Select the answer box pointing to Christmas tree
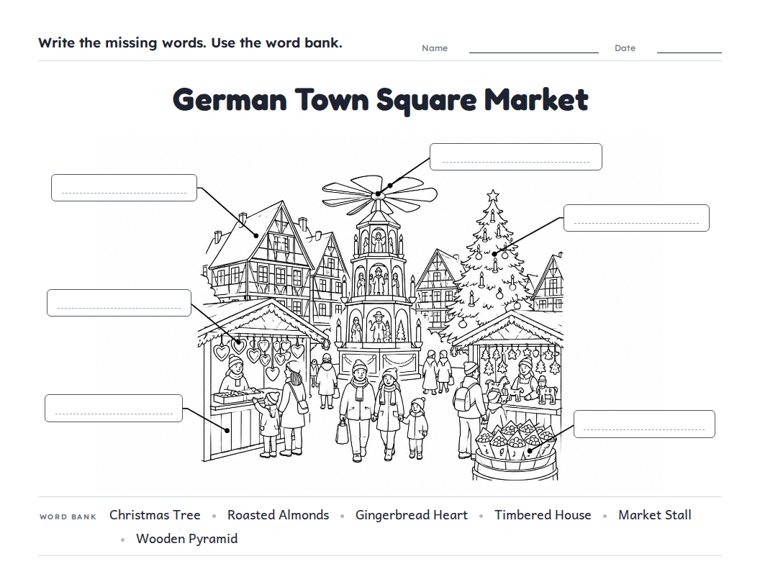Viewport: 760px width, 587px height. [x=636, y=218]
